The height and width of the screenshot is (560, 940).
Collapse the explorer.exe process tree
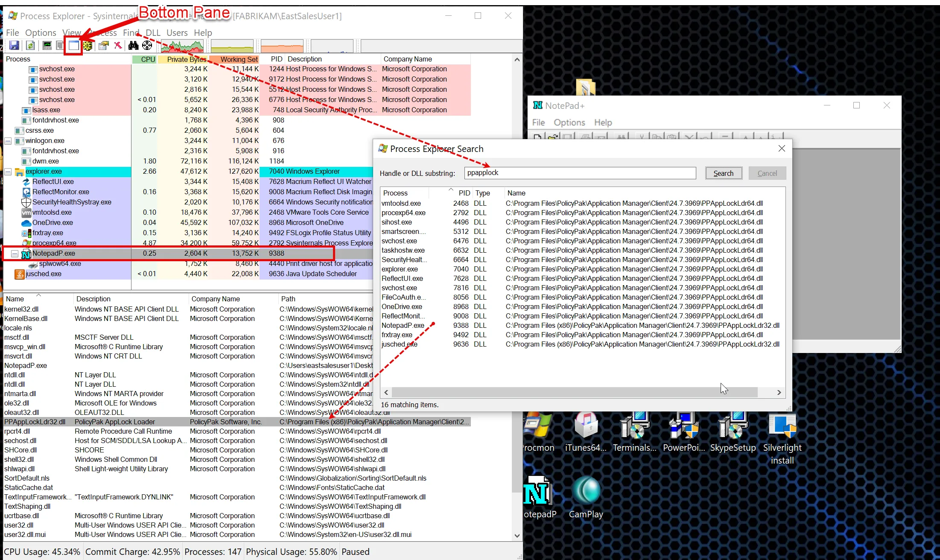(x=8, y=172)
